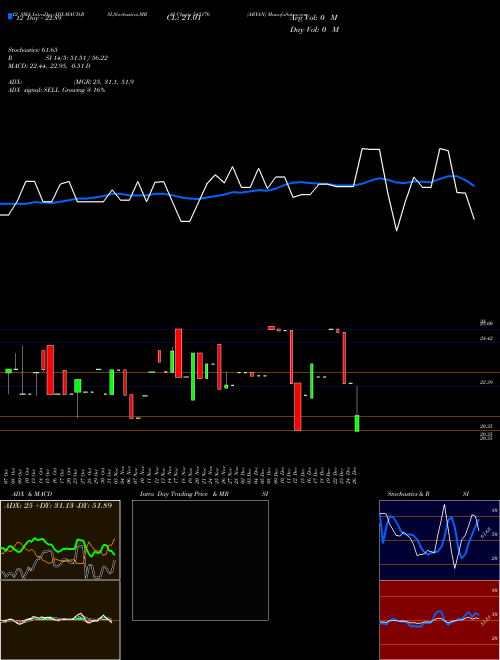Click the 'SI 14/3: 51.51 / 56.22' reading
Viewport: 500px width, 660px height.
coord(77,58)
